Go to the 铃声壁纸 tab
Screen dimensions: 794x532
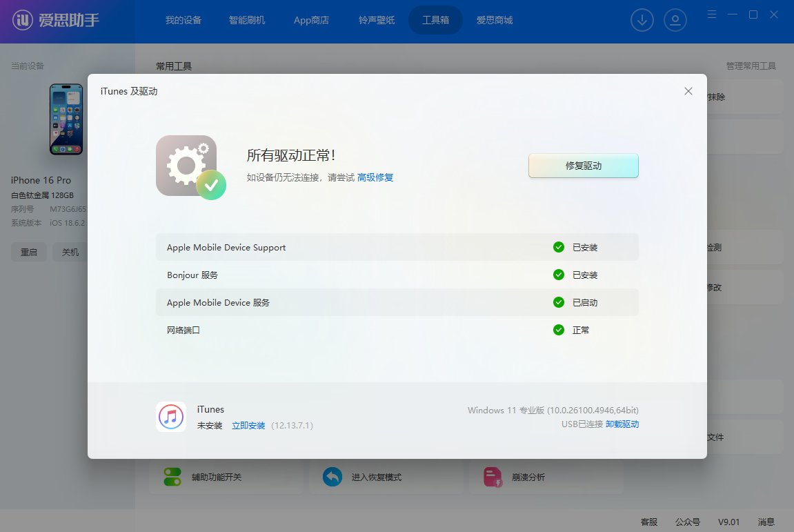(376, 20)
